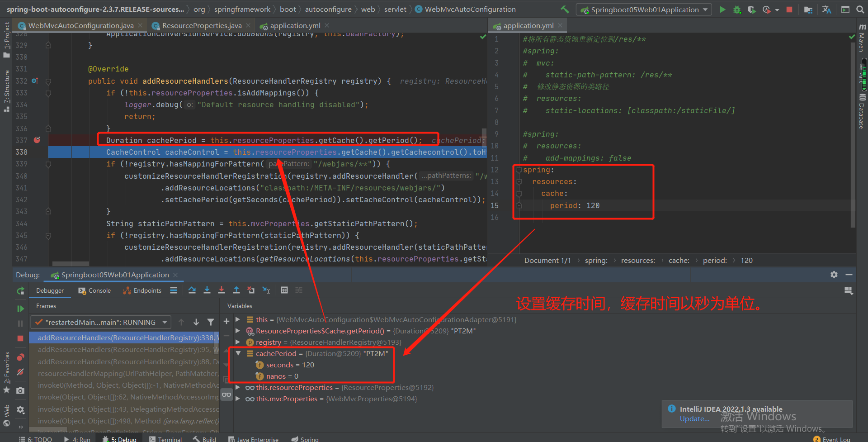Toggle the frames filter funnel icon
The image size is (868, 442).
point(211,322)
